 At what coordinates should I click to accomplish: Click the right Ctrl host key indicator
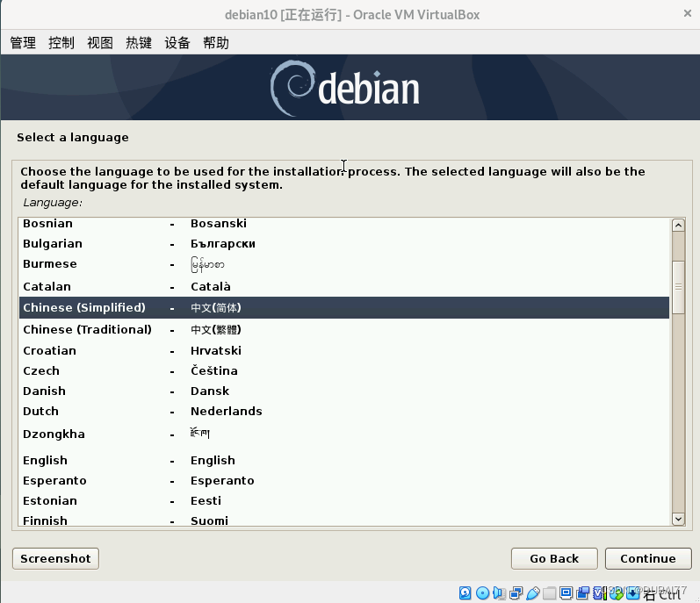pos(662,593)
